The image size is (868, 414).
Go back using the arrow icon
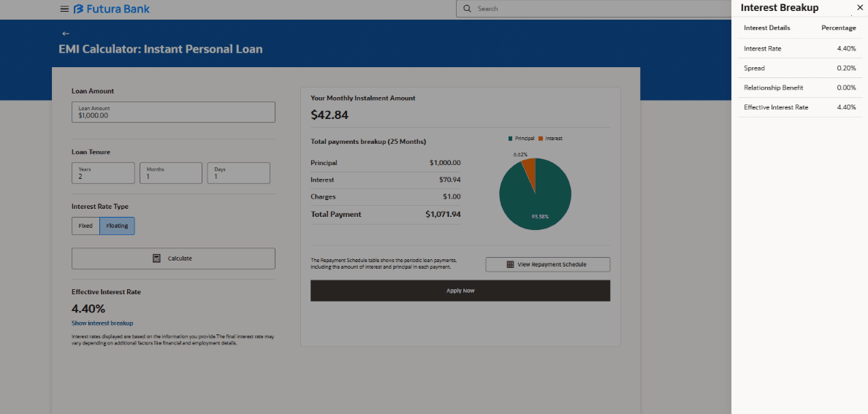click(65, 34)
